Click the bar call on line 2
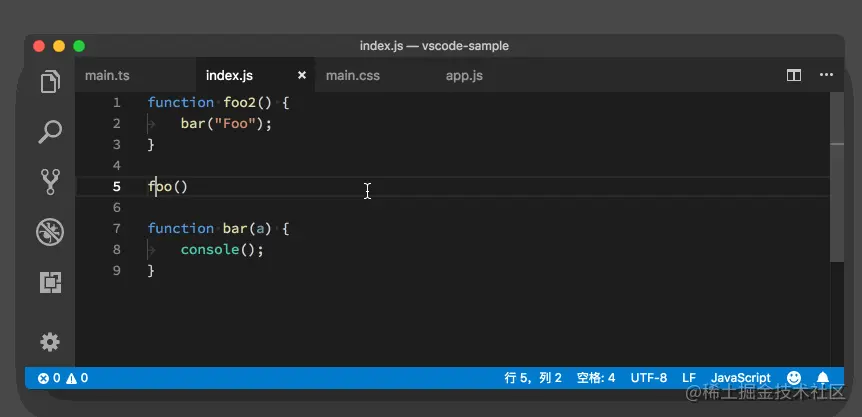 (x=193, y=124)
